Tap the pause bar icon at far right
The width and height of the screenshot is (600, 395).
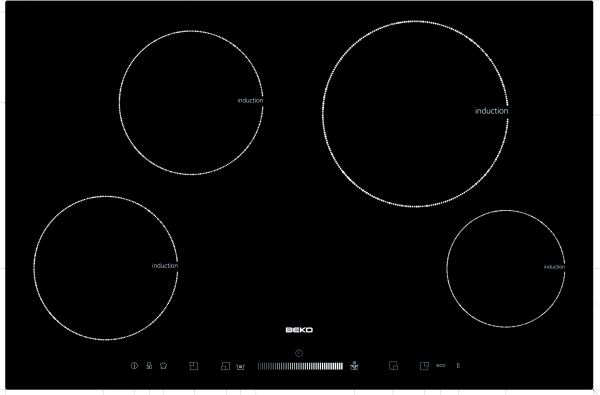[x=458, y=366]
